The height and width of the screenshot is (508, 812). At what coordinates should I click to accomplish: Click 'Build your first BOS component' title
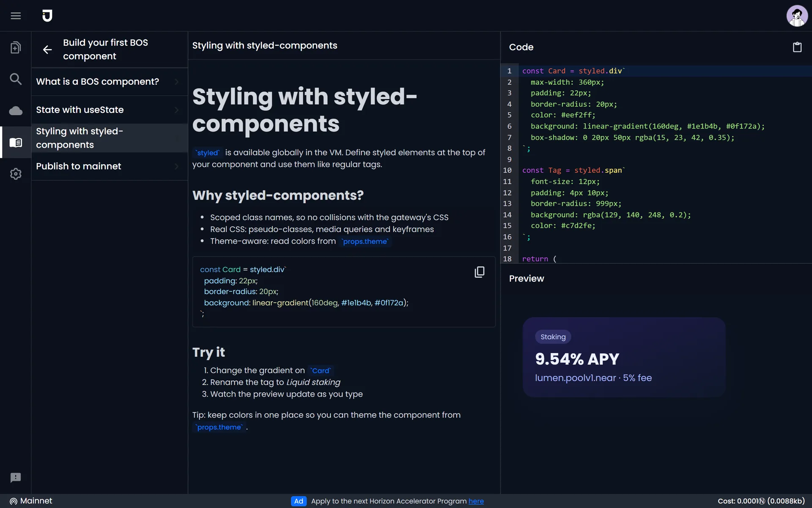pyautogui.click(x=105, y=50)
